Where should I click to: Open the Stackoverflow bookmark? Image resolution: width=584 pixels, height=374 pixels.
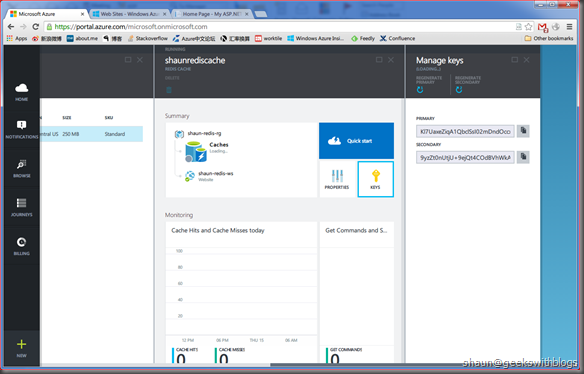(147, 38)
